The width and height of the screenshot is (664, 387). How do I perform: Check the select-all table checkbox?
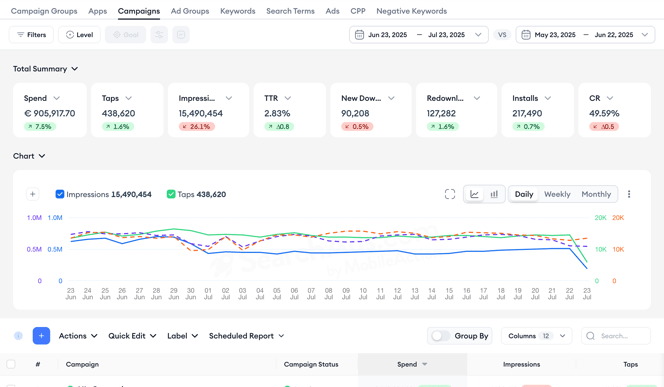click(x=11, y=364)
